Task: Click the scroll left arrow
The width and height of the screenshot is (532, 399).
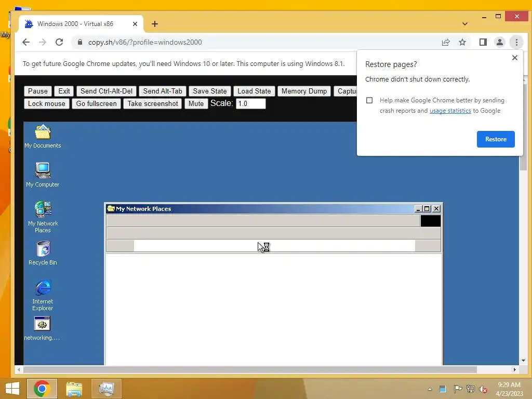Action: (x=19, y=369)
